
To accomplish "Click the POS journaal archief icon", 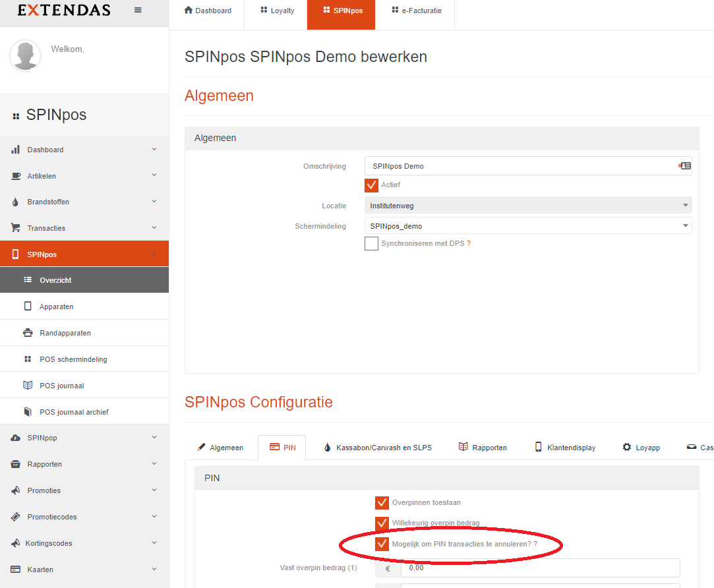I will click(x=28, y=412).
